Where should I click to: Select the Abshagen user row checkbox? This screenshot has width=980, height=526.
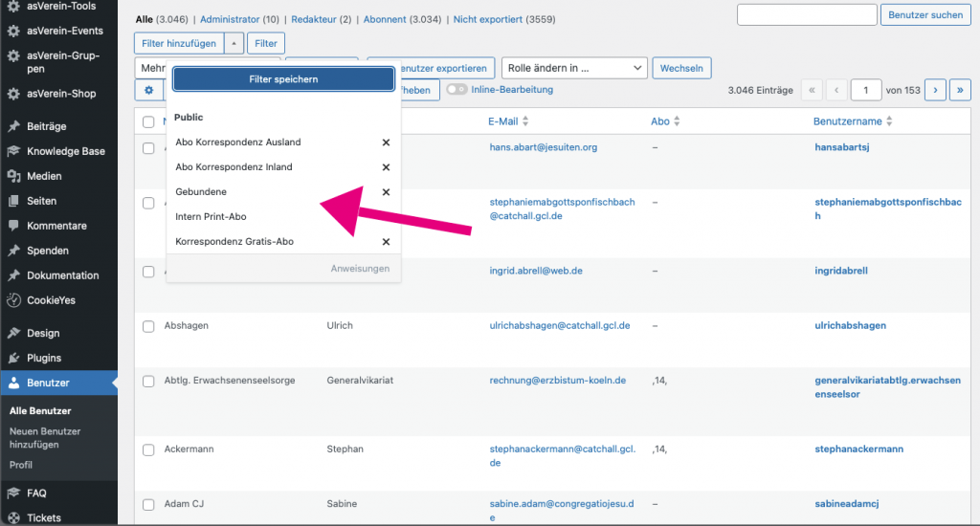point(148,326)
